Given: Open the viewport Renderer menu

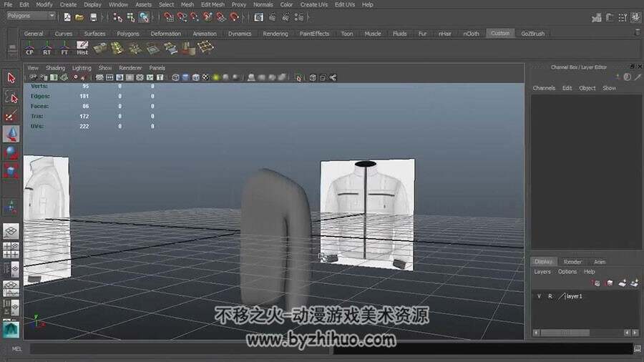Looking at the screenshot, I should [130, 68].
